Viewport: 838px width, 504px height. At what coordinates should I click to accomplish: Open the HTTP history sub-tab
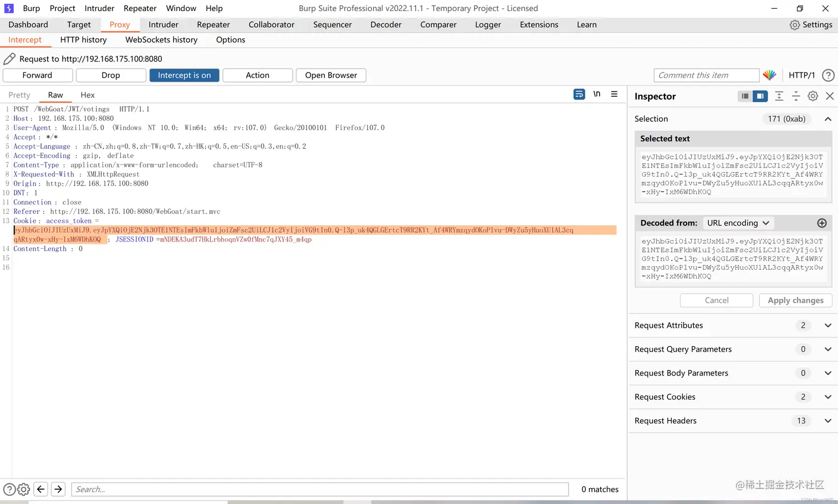(x=84, y=40)
